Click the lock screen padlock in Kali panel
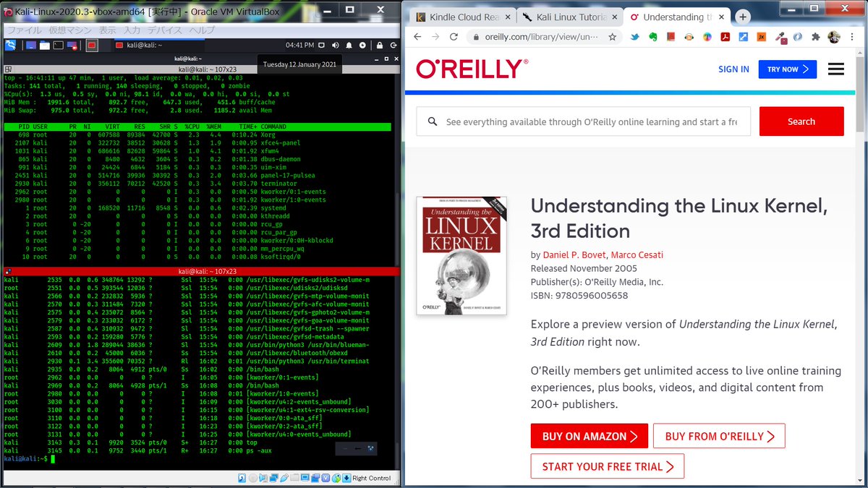This screenshot has height=488, width=868. pyautogui.click(x=380, y=45)
